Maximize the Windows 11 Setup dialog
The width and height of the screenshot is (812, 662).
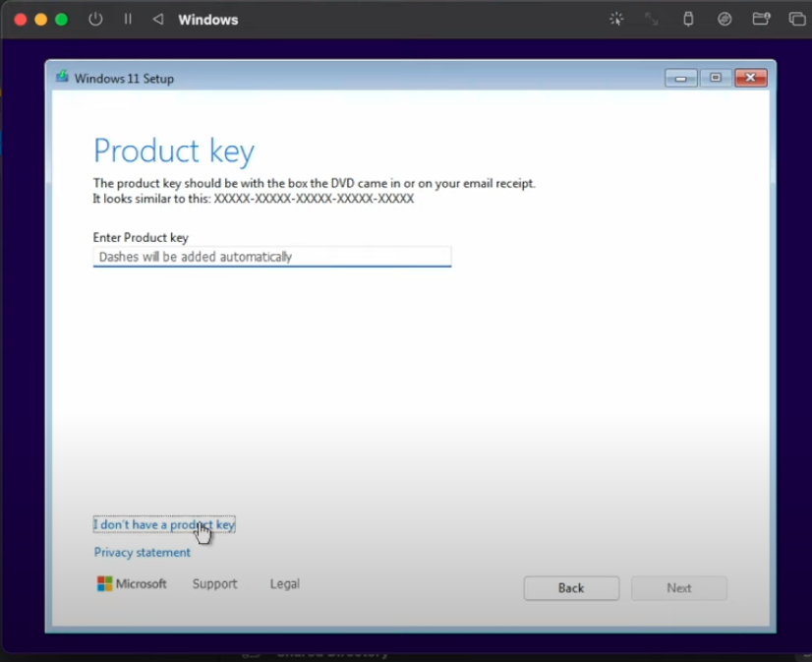pyautogui.click(x=716, y=78)
